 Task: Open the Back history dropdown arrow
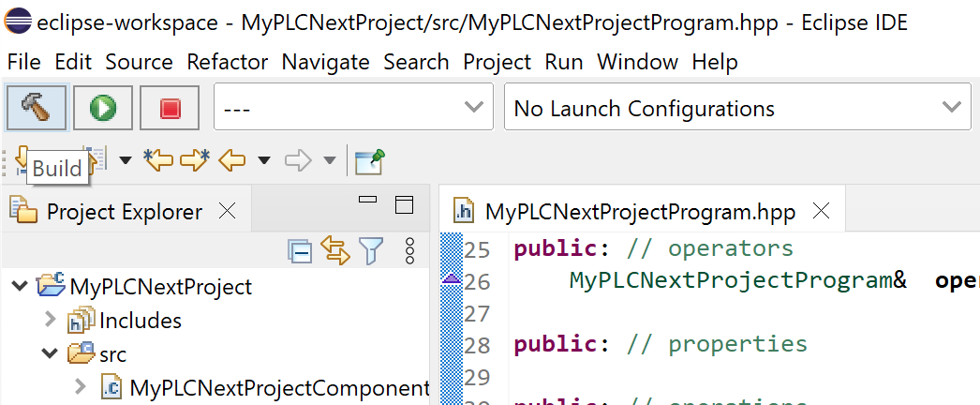pos(264,161)
